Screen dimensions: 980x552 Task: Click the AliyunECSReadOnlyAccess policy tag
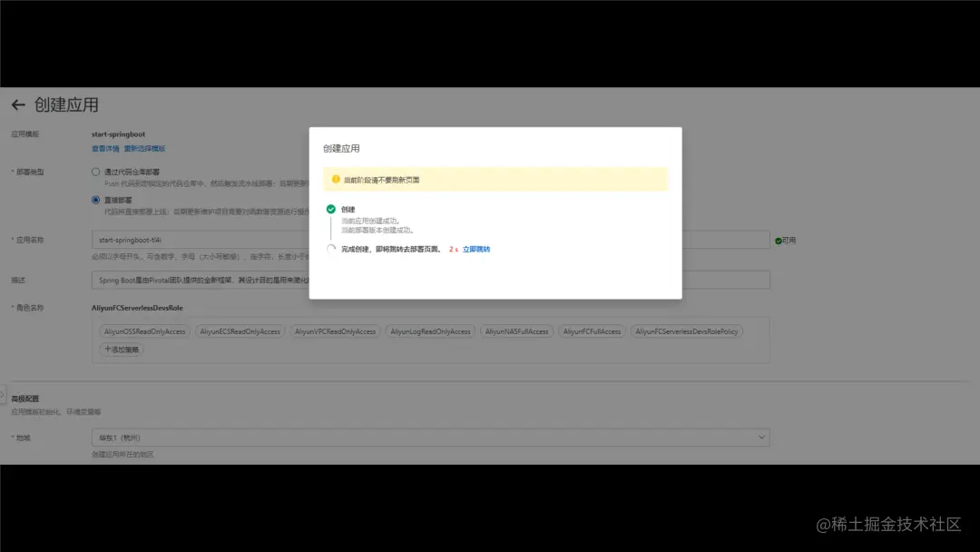point(240,331)
